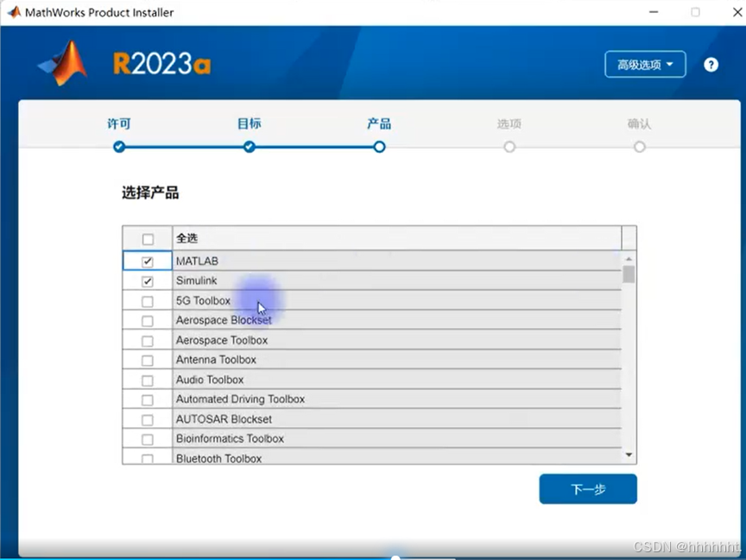Click the 选项 step circle
The image size is (746, 560).
point(509,147)
